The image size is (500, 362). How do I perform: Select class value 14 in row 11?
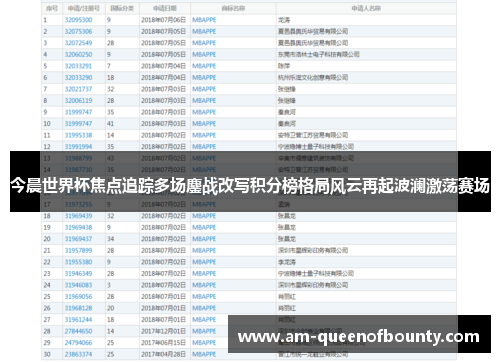pyautogui.click(x=110, y=135)
